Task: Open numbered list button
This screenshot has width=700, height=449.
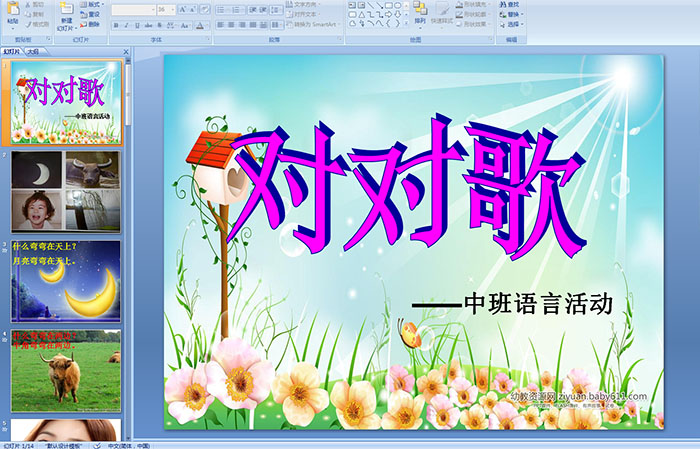Action: pyautogui.click(x=238, y=9)
